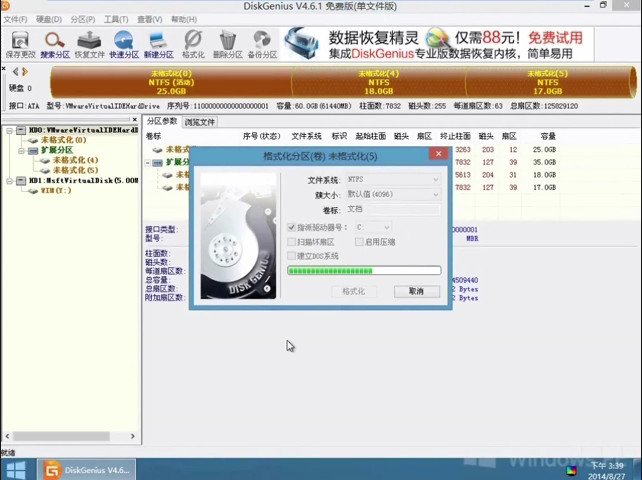The width and height of the screenshot is (642, 480).
Task: Open the 文件系统 NTFS dropdown
Action: [393, 179]
